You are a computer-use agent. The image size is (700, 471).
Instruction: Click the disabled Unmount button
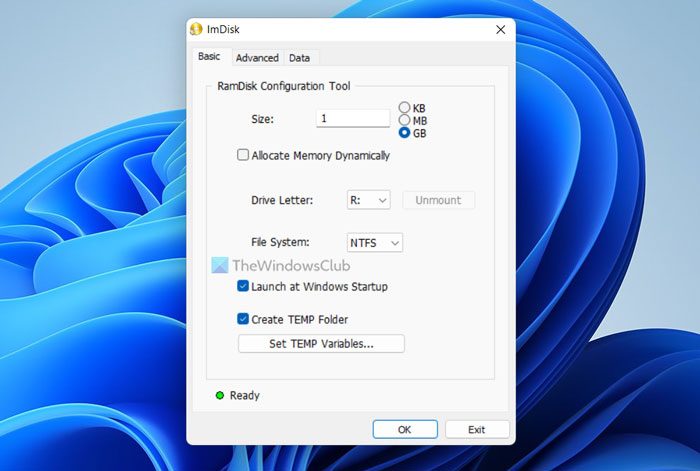click(x=438, y=200)
